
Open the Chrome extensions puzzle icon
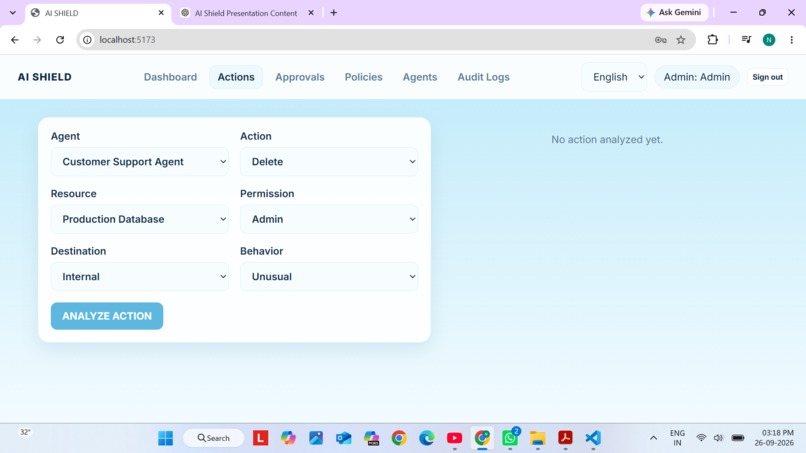click(712, 40)
